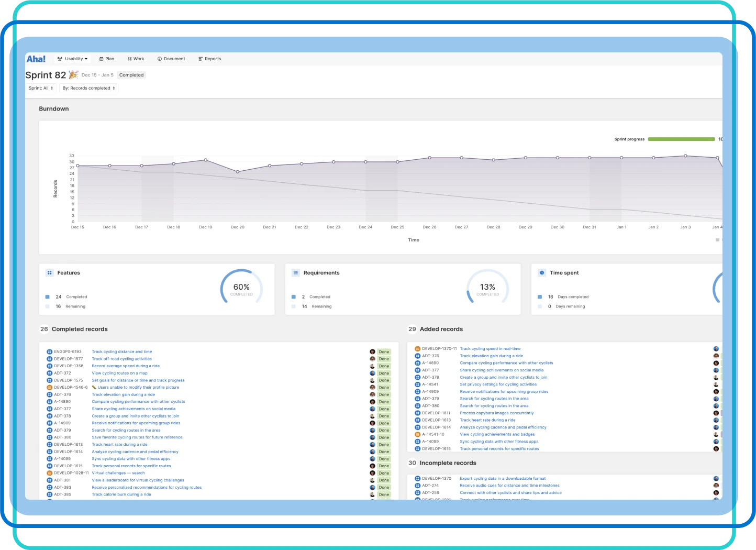Click the feature icon beside DEVELOP-1611
756x550 pixels.
(417, 413)
